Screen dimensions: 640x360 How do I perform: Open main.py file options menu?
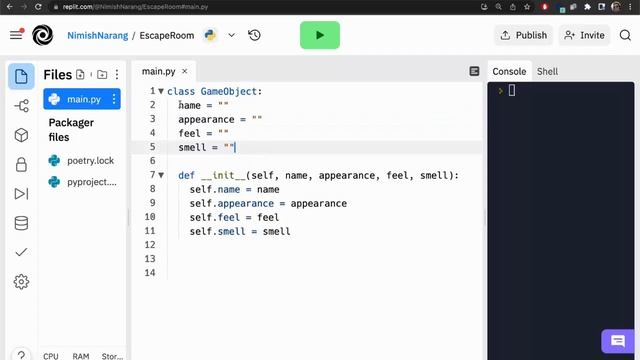click(x=114, y=99)
